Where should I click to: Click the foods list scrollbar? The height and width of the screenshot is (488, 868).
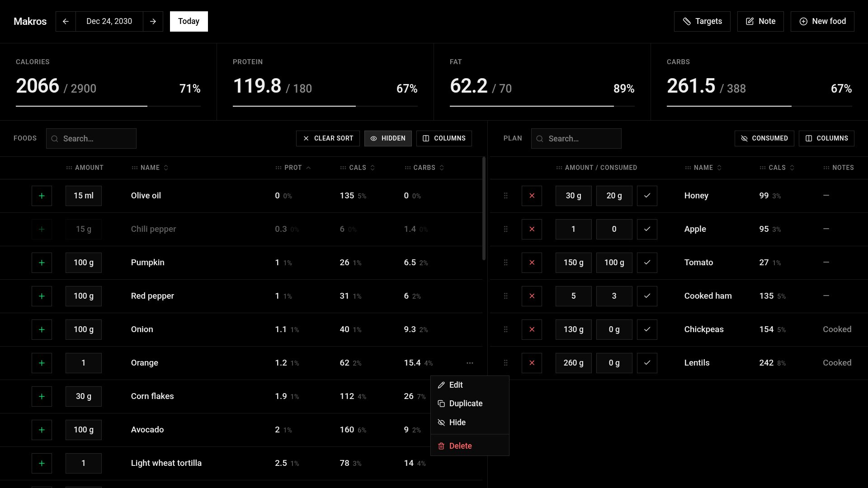484,208
